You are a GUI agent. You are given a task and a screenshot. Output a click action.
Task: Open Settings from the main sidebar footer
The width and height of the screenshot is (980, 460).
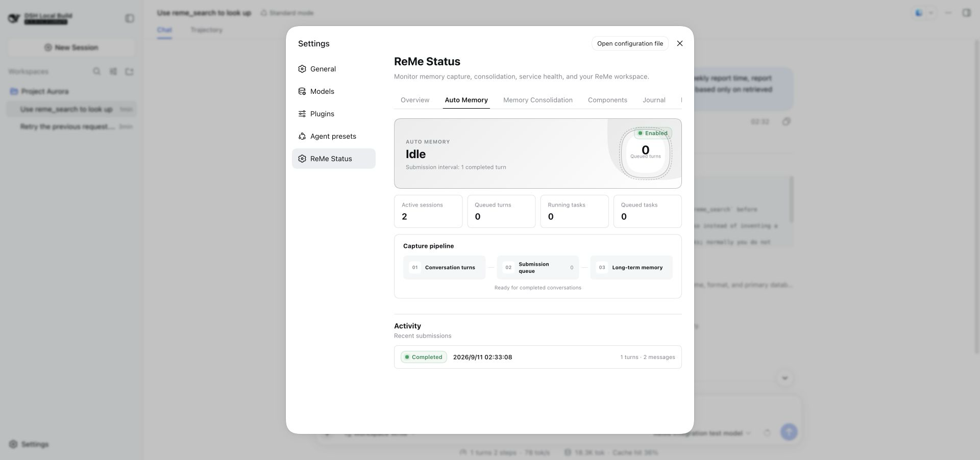29,444
